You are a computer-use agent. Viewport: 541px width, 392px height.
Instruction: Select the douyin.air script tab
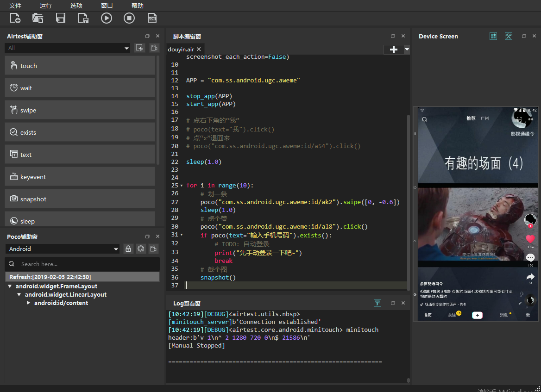(181, 49)
